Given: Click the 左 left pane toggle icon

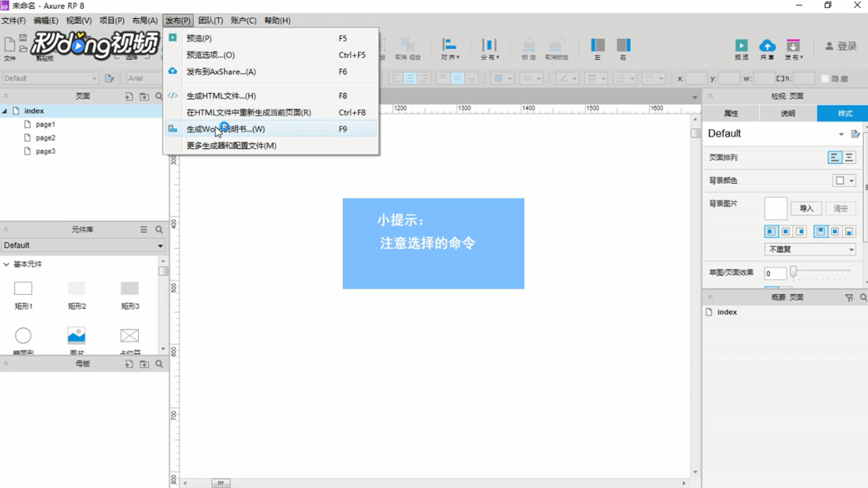Looking at the screenshot, I should [597, 46].
